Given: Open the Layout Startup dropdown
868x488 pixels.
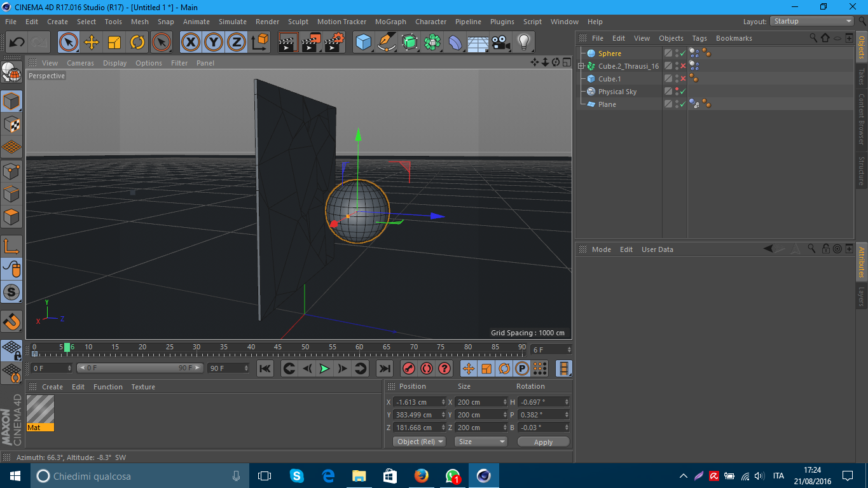Looking at the screenshot, I should point(812,21).
